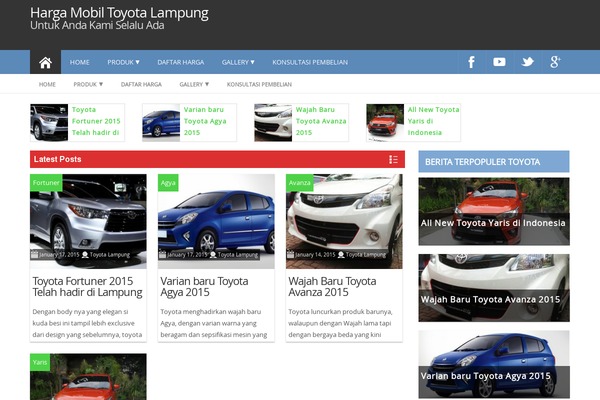Click the blue Agya featured thumbnail at top

161,122
